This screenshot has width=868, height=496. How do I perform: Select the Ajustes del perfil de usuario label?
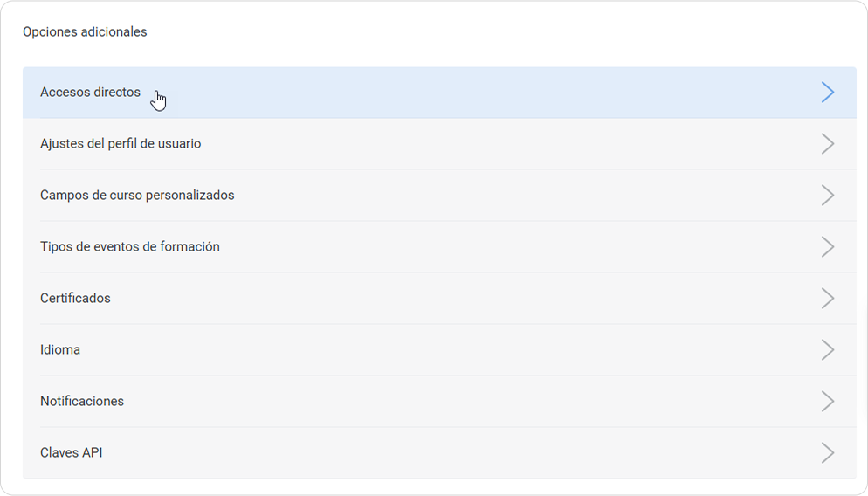[x=121, y=144]
